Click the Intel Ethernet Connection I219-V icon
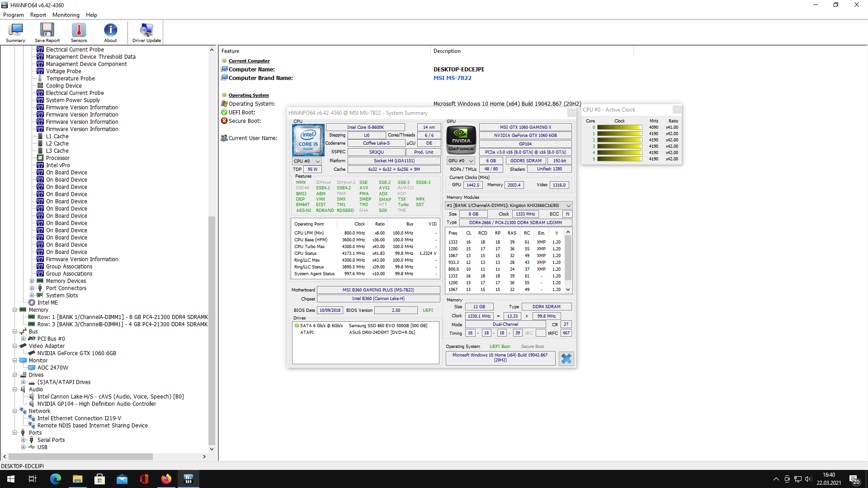 pyautogui.click(x=32, y=418)
